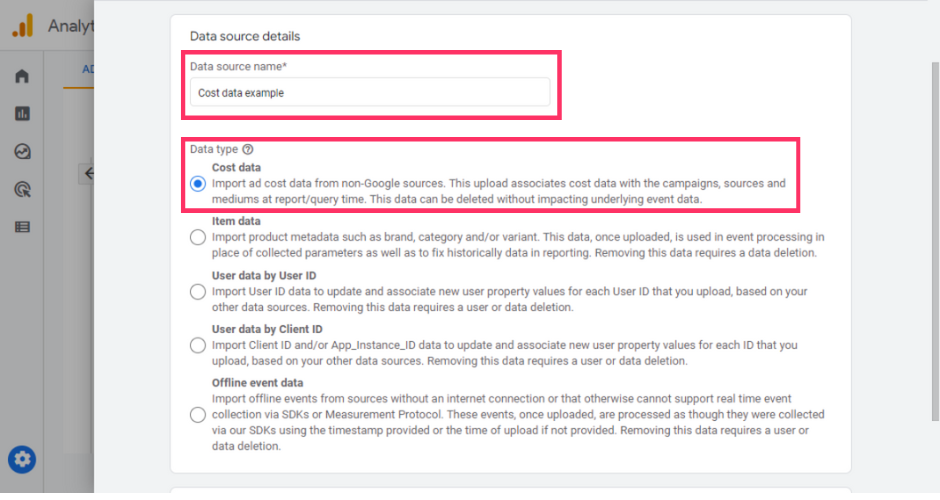Select Offline event data radio button
The height and width of the screenshot is (500, 940).
point(198,414)
